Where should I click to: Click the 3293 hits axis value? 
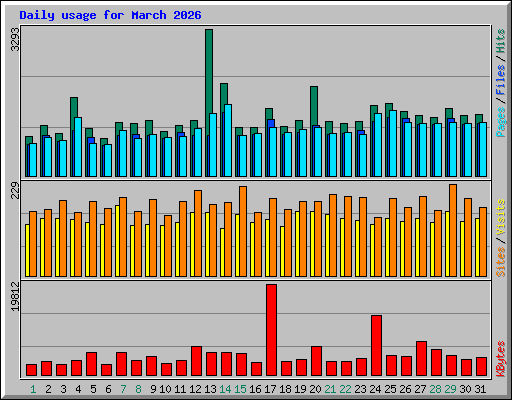point(15,40)
